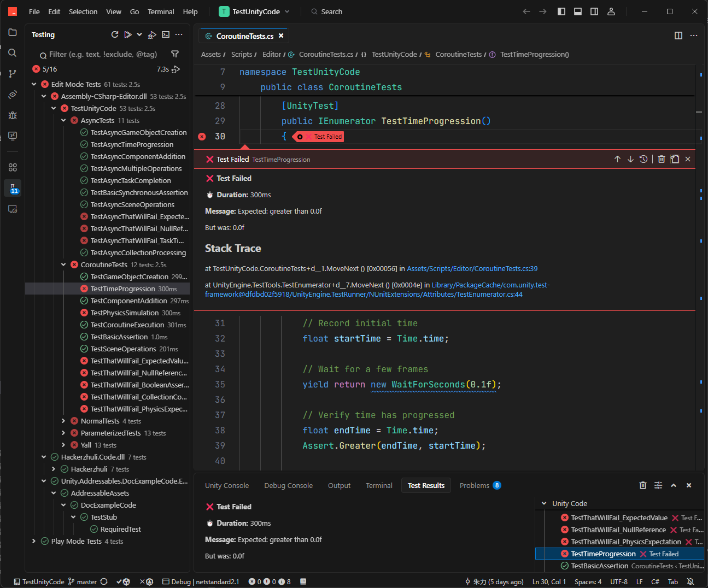
Task: Close the bottom panel
Action: tap(689, 485)
